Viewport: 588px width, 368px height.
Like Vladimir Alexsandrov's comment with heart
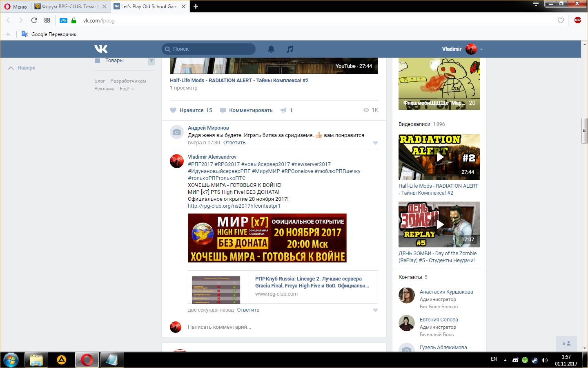coord(375,310)
